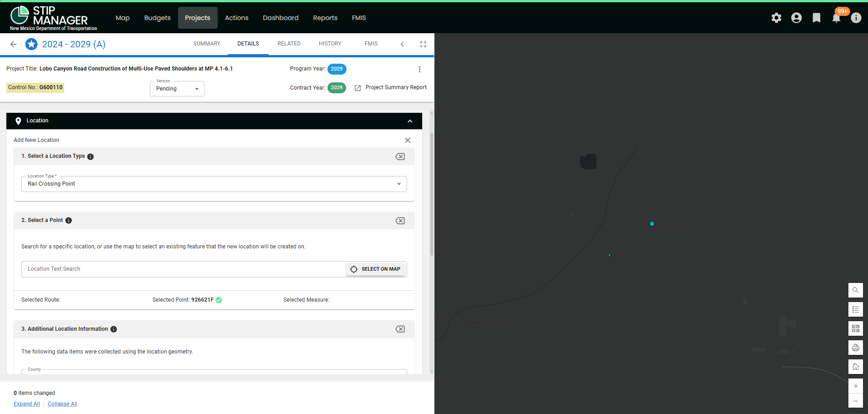Image resolution: width=868 pixels, height=414 pixels.
Task: Open the map search tool
Action: coord(856,290)
